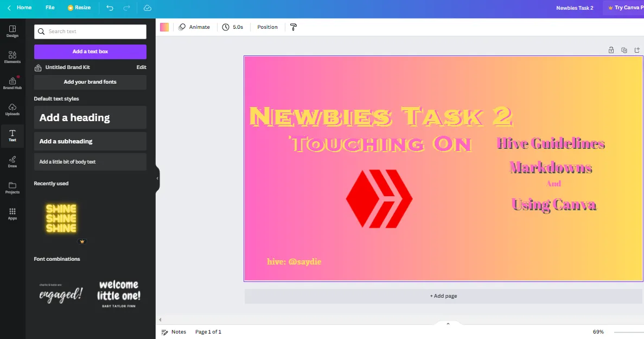Adjust the zoom slider near 69%
644x339 pixels.
[x=629, y=332]
